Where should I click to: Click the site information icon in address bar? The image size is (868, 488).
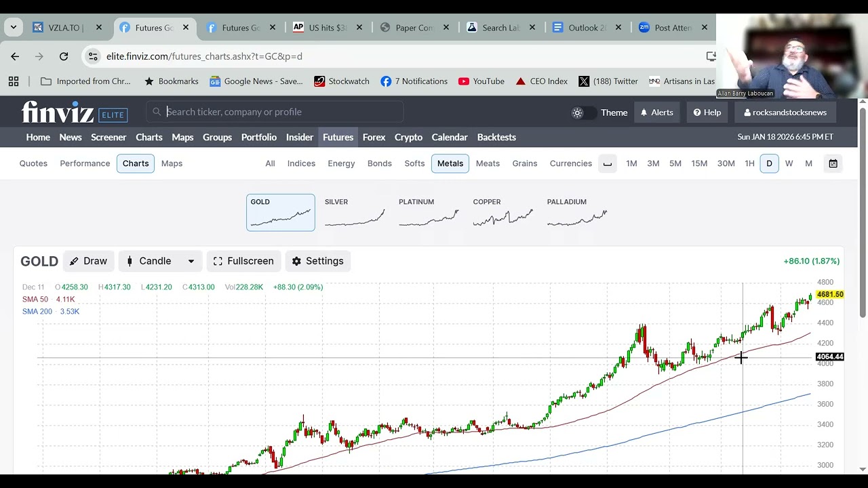tap(93, 56)
